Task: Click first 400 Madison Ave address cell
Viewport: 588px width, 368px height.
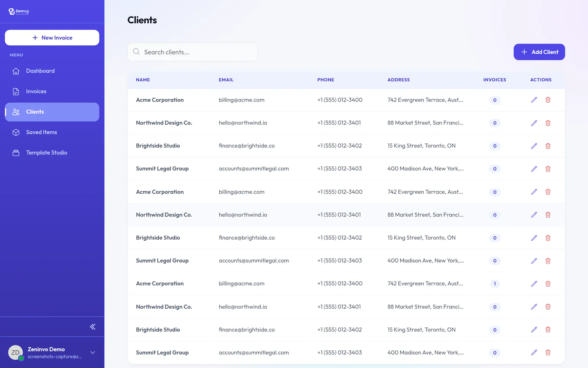Action: point(426,169)
